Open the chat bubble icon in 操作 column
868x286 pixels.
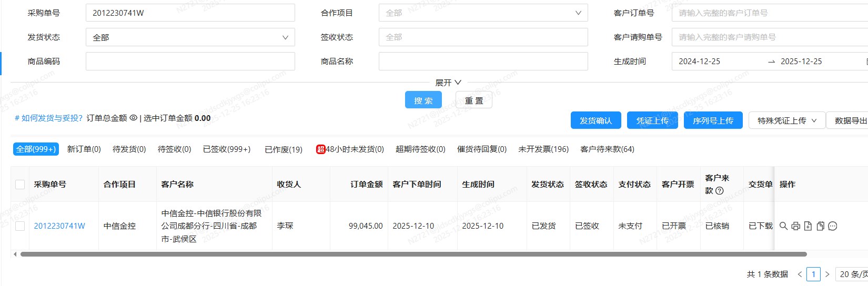(832, 226)
